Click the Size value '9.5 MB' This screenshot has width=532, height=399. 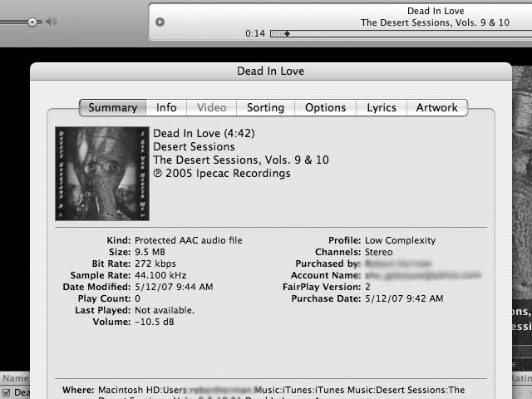(x=150, y=252)
